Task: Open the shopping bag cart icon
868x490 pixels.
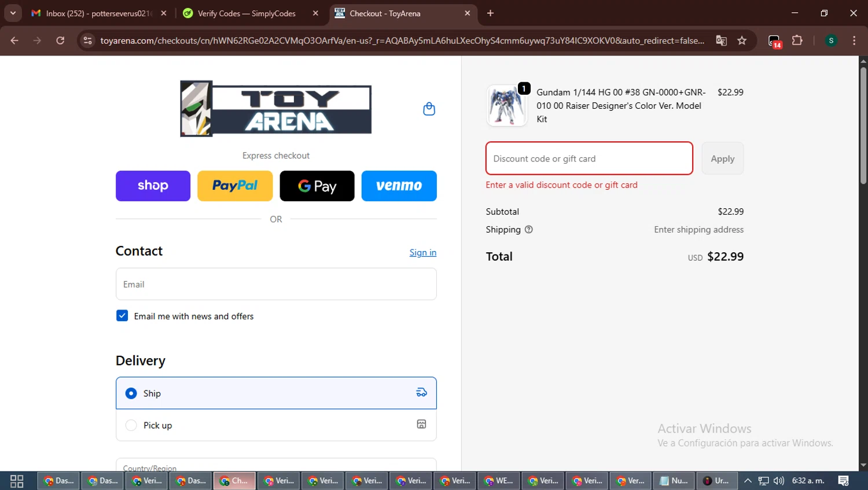Action: pos(429,109)
